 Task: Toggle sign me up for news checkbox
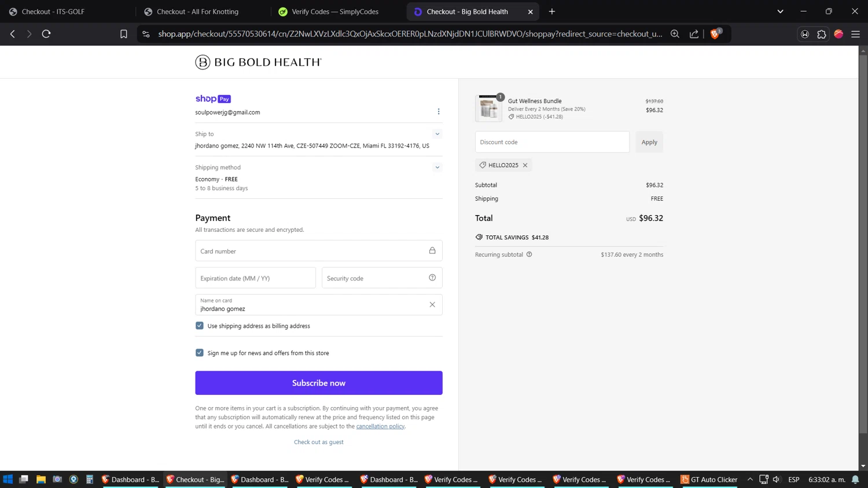(200, 353)
